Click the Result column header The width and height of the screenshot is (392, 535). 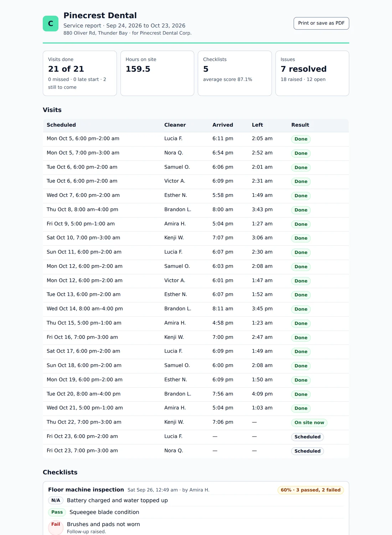300,125
